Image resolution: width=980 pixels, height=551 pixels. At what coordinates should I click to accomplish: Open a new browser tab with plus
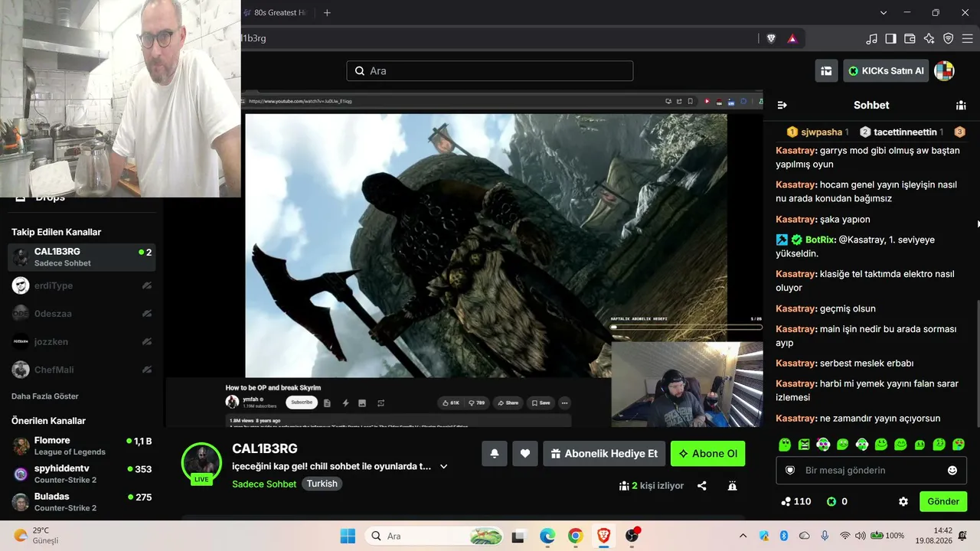(327, 12)
